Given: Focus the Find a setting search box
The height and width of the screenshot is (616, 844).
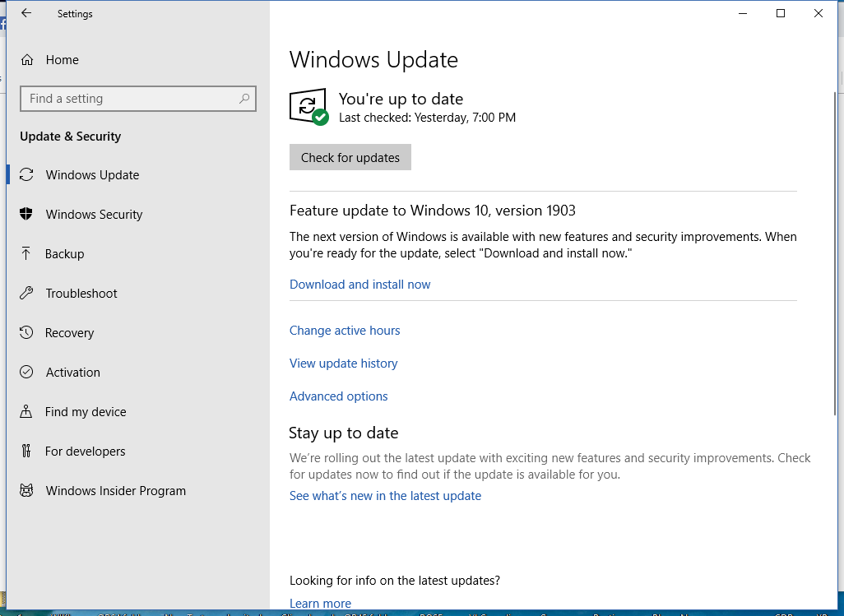Looking at the screenshot, I should (138, 99).
